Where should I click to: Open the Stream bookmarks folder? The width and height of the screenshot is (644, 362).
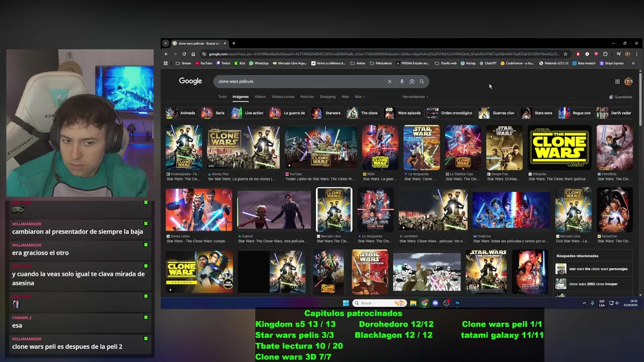click(x=183, y=63)
